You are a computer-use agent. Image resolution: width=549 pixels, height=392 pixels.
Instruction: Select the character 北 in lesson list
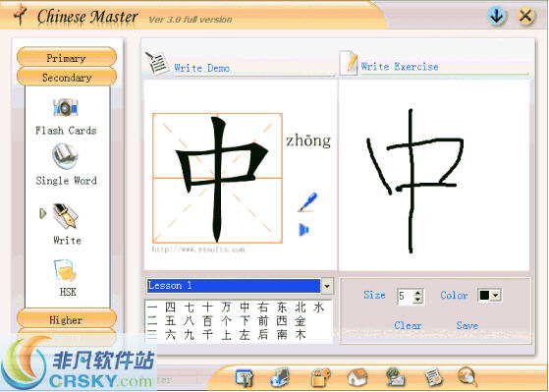coord(301,308)
